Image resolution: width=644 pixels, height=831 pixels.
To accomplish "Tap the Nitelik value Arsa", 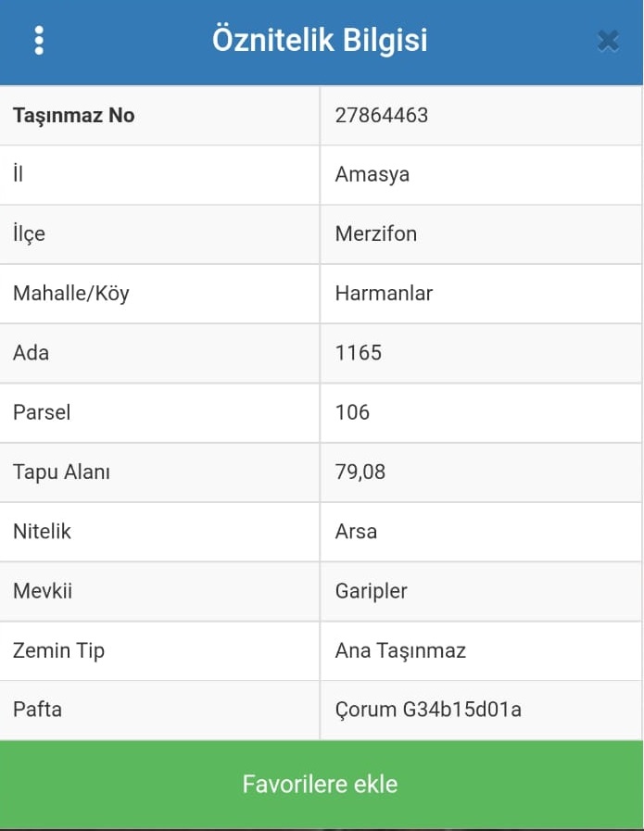I will coord(356,532).
